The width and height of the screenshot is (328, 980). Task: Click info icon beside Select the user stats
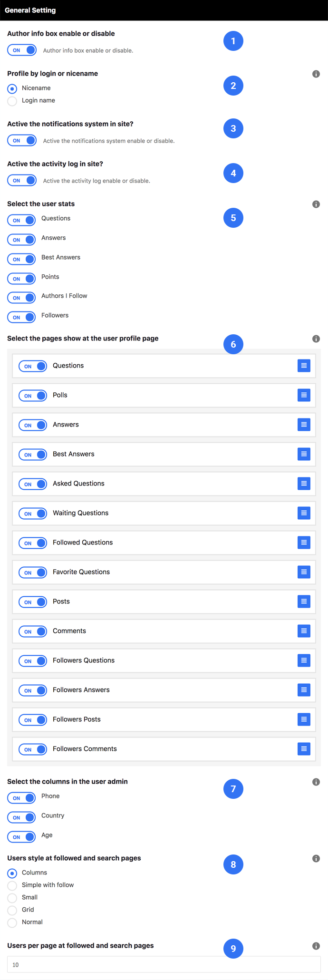(x=316, y=204)
